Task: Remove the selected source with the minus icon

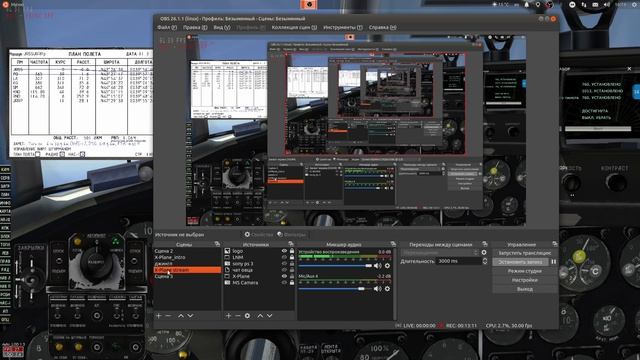Action: click(x=238, y=316)
